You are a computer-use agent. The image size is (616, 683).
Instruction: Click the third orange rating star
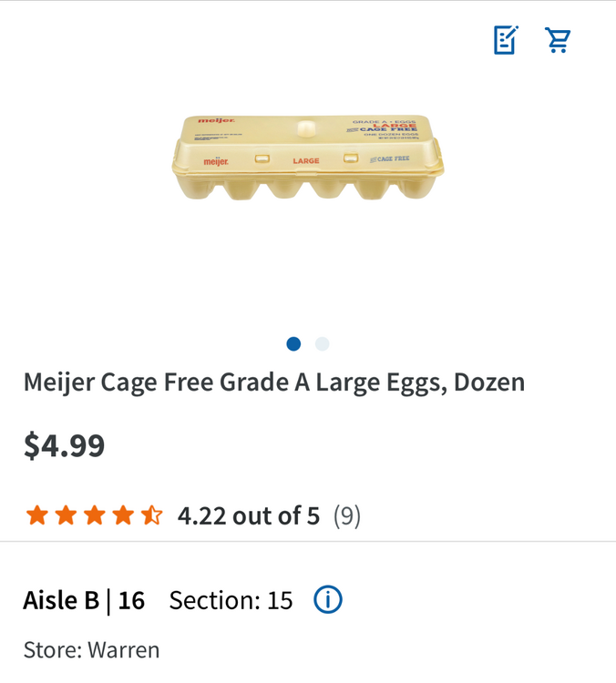(x=94, y=516)
